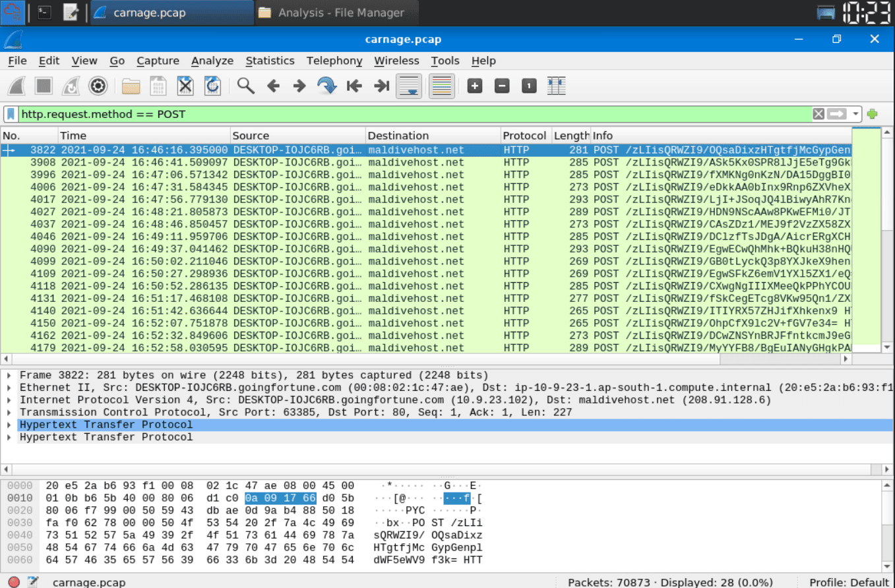This screenshot has height=588, width=895.
Task: Sort packets by the Info column
Action: [722, 135]
